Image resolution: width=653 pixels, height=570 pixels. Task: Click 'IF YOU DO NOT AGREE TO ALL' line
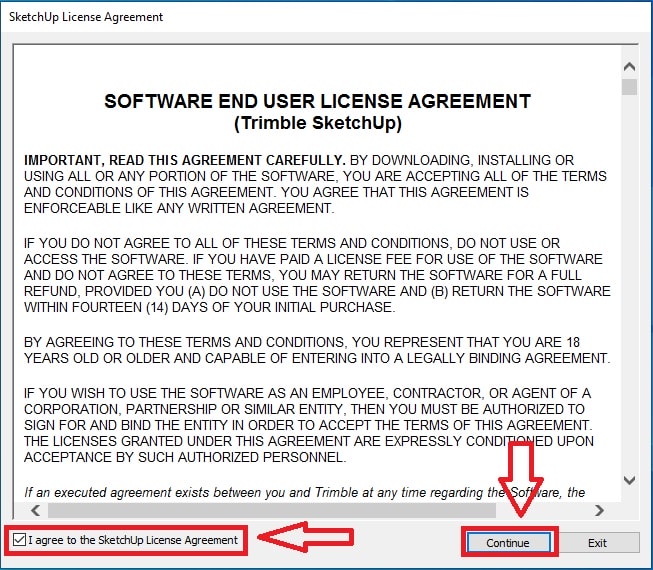click(x=292, y=243)
